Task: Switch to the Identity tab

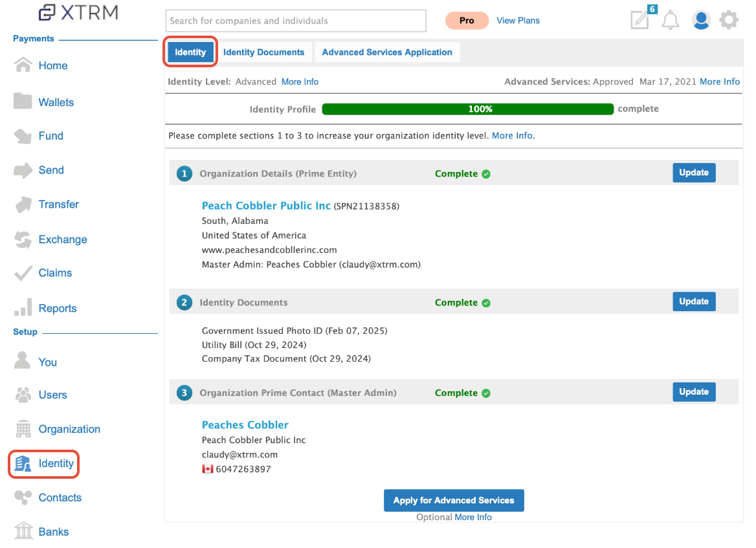Action: pos(190,52)
